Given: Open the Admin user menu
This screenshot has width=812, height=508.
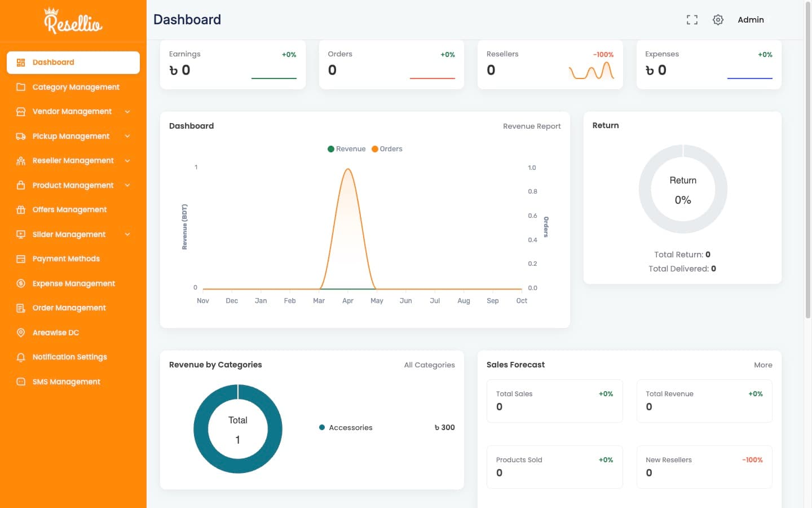Looking at the screenshot, I should pos(751,20).
